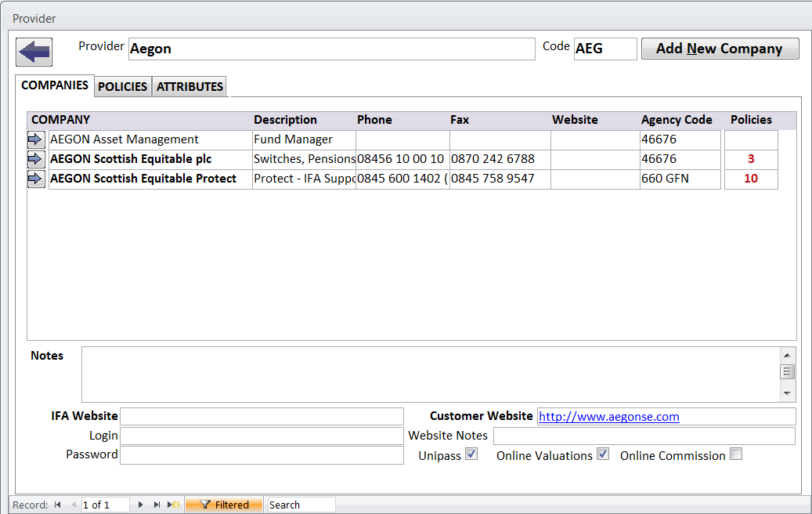Click the provider Code field

605,49
